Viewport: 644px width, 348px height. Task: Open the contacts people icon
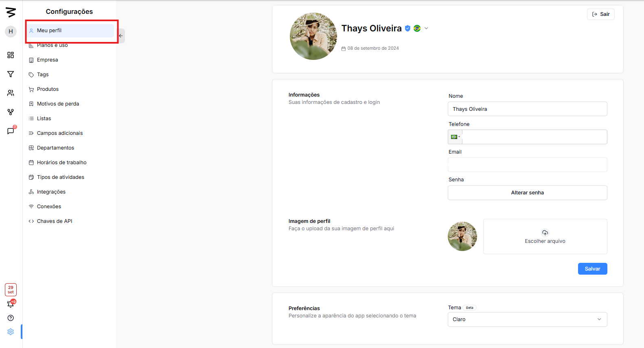click(x=11, y=93)
